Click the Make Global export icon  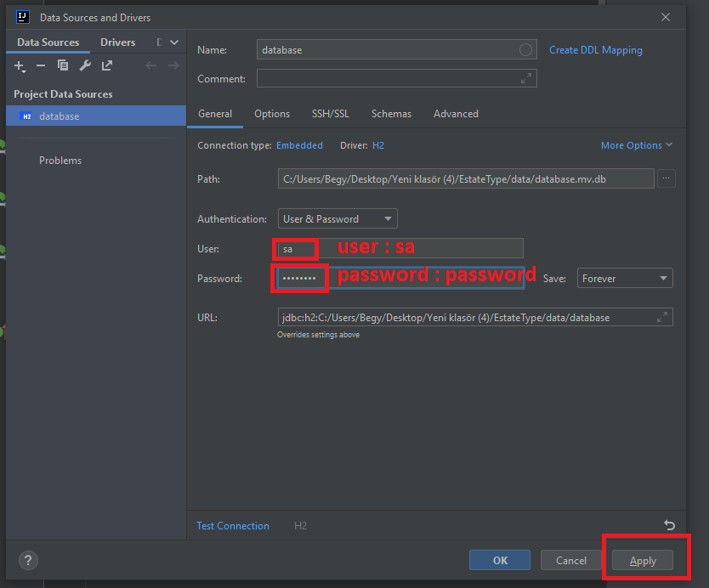click(107, 65)
